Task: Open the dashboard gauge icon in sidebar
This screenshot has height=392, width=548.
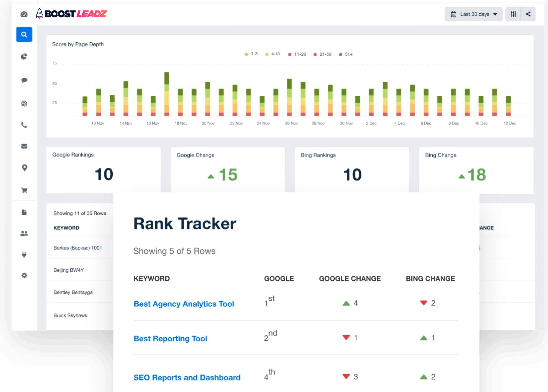Action: point(24,14)
